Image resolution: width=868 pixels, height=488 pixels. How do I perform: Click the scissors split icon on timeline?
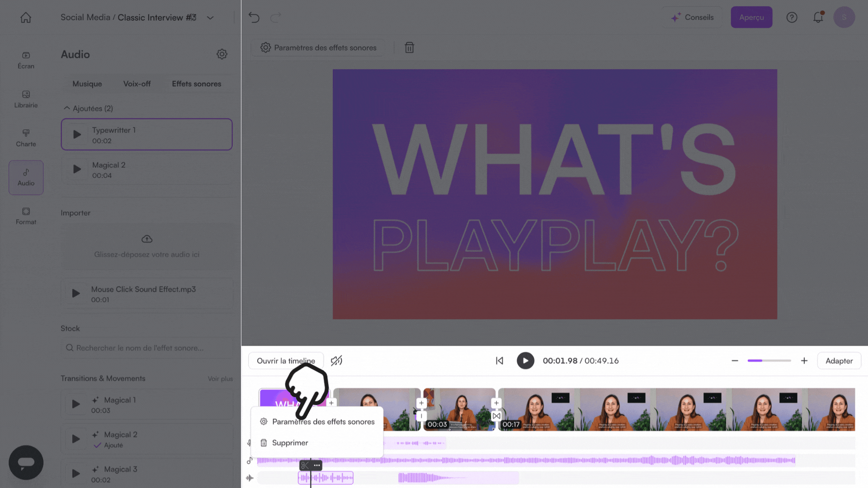[x=305, y=465]
